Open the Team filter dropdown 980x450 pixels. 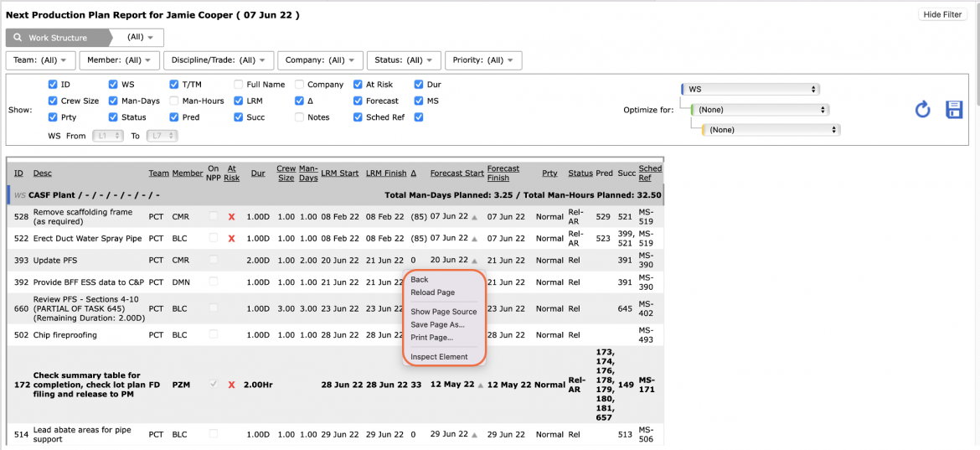click(x=41, y=60)
